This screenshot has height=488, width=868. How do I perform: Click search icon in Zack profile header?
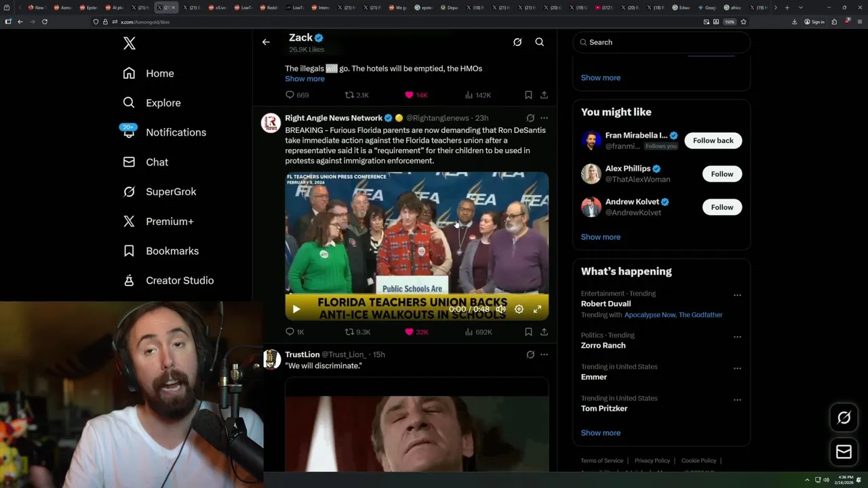click(540, 42)
